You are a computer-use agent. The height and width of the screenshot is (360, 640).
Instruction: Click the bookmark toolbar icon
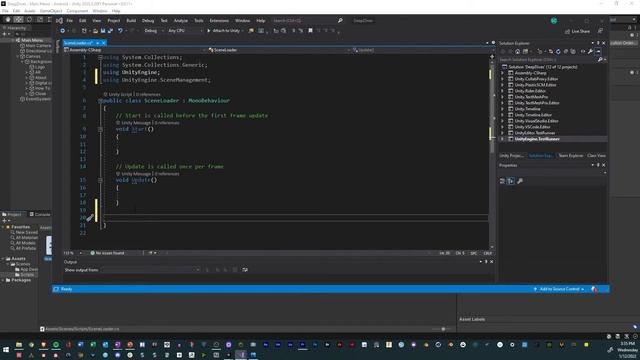(x=310, y=31)
